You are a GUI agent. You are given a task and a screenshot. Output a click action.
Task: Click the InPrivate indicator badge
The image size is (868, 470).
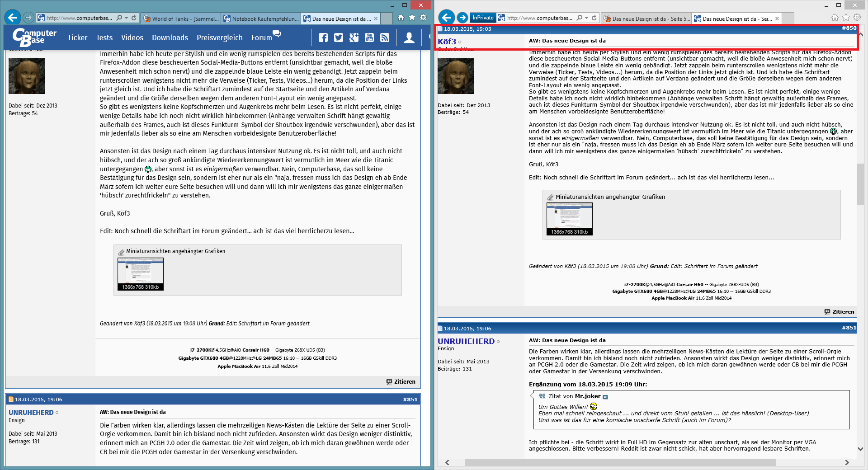(483, 18)
